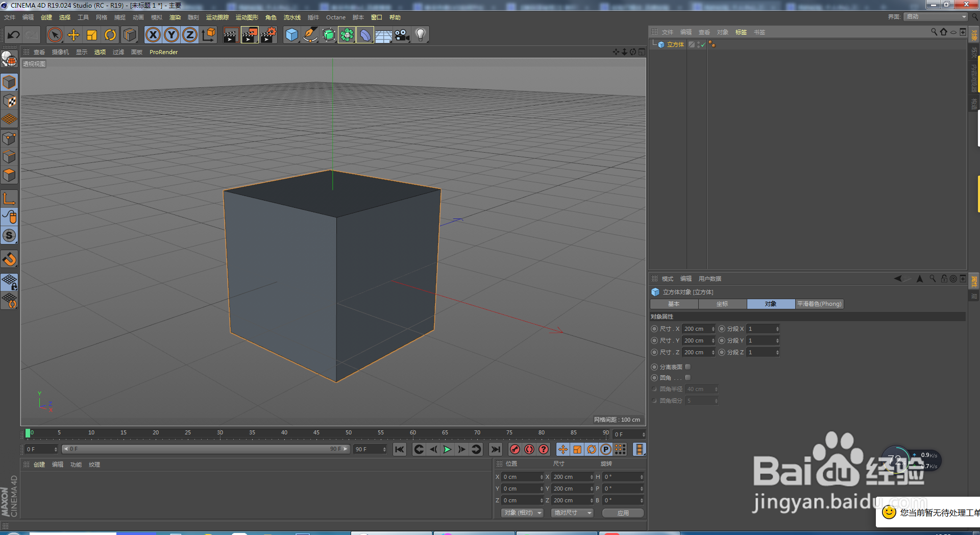Play the animation forward
This screenshot has width=980, height=535.
point(447,449)
